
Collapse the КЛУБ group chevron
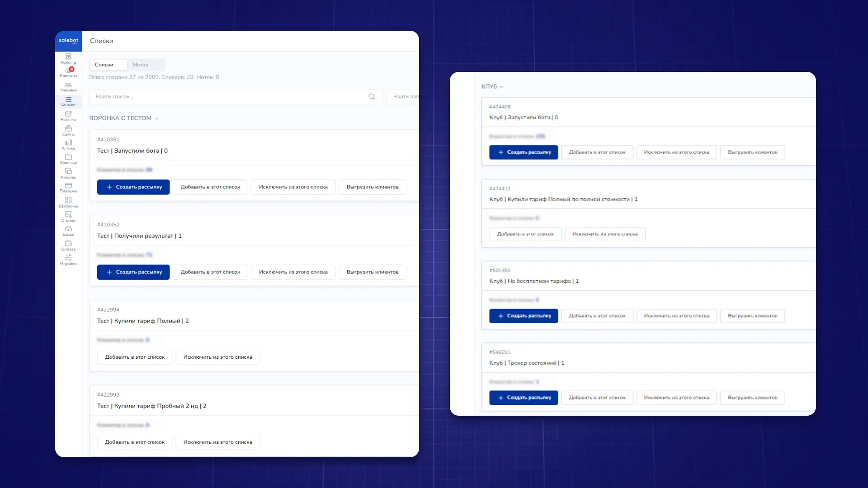501,87
